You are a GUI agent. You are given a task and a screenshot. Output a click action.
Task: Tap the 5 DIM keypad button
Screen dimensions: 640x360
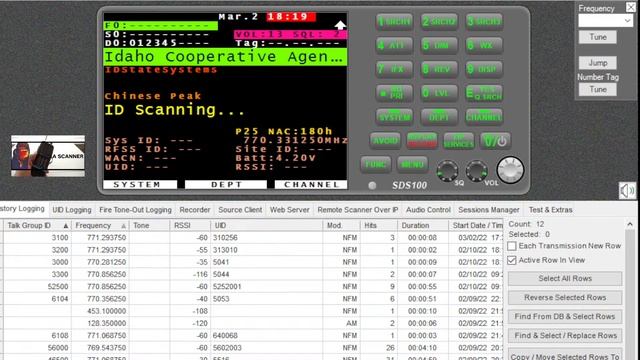click(x=439, y=45)
